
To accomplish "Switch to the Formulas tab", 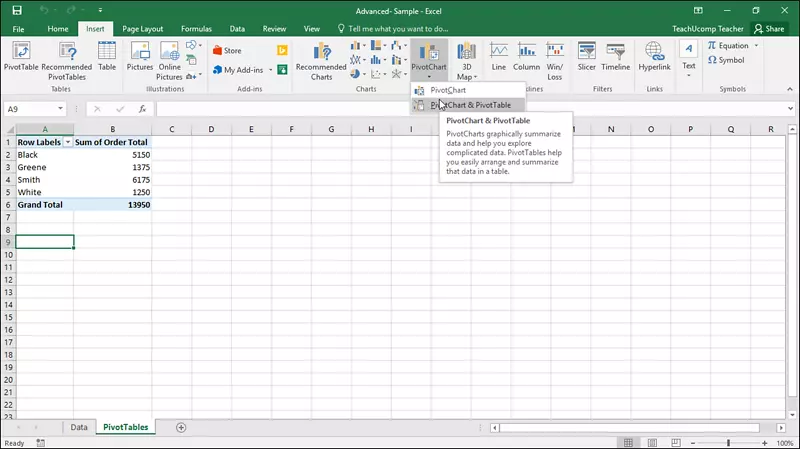I will click(196, 29).
